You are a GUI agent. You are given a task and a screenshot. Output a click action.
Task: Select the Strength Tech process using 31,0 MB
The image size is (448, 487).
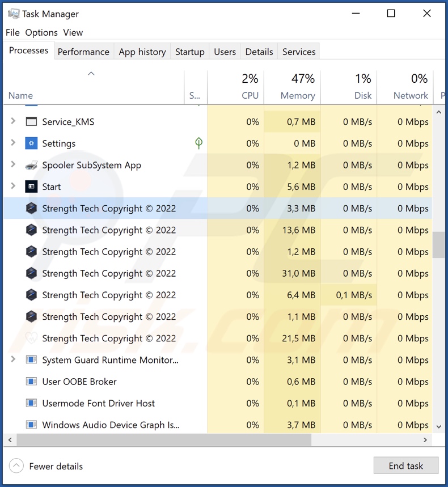coord(109,273)
